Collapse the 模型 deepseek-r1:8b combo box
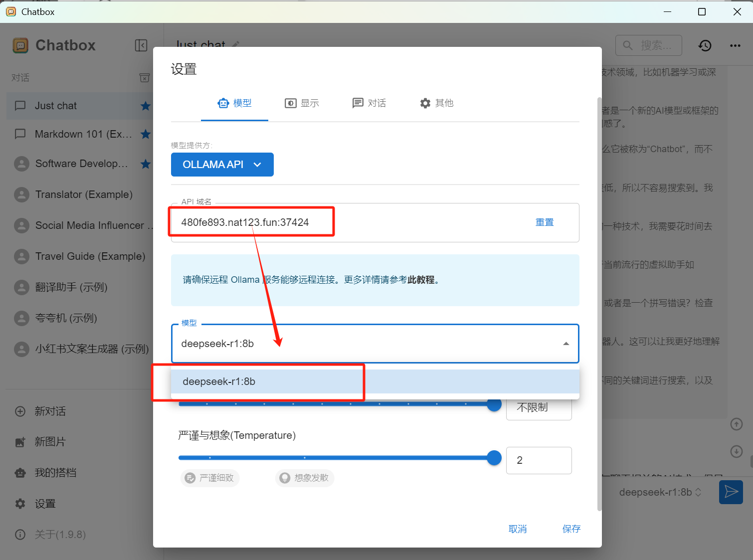The height and width of the screenshot is (560, 753). click(x=375, y=344)
